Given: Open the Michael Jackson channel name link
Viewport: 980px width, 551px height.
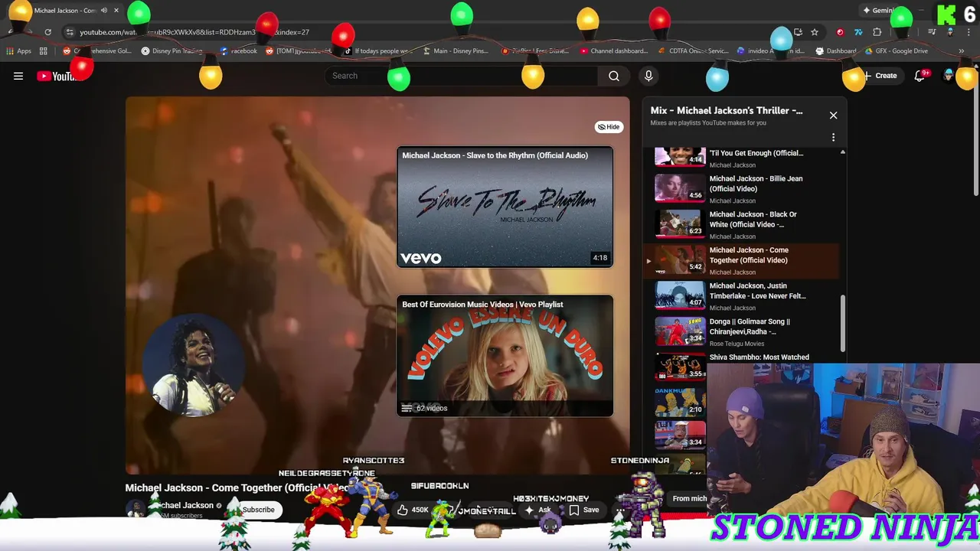Looking at the screenshot, I should coord(184,505).
